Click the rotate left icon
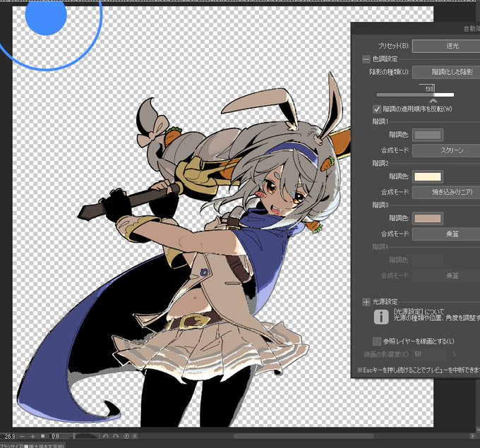Viewport: 480px width, 448px height. tap(106, 437)
